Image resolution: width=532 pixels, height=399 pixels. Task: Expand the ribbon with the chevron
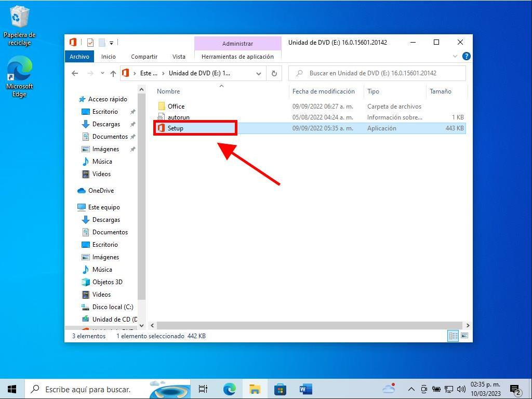click(455, 56)
